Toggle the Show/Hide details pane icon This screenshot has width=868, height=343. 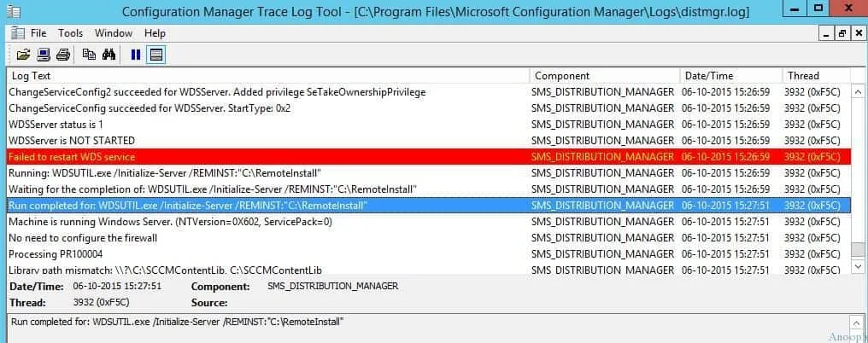click(155, 55)
